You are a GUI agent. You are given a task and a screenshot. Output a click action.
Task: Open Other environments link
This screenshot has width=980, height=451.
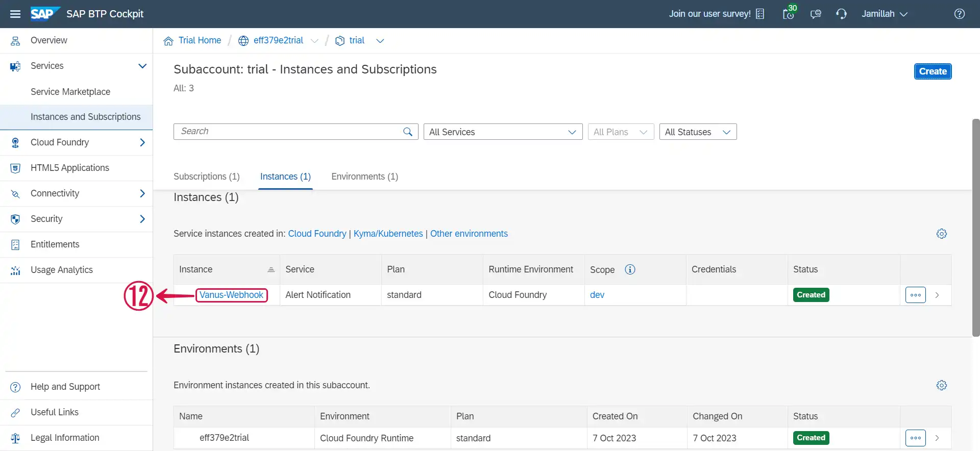tap(469, 234)
